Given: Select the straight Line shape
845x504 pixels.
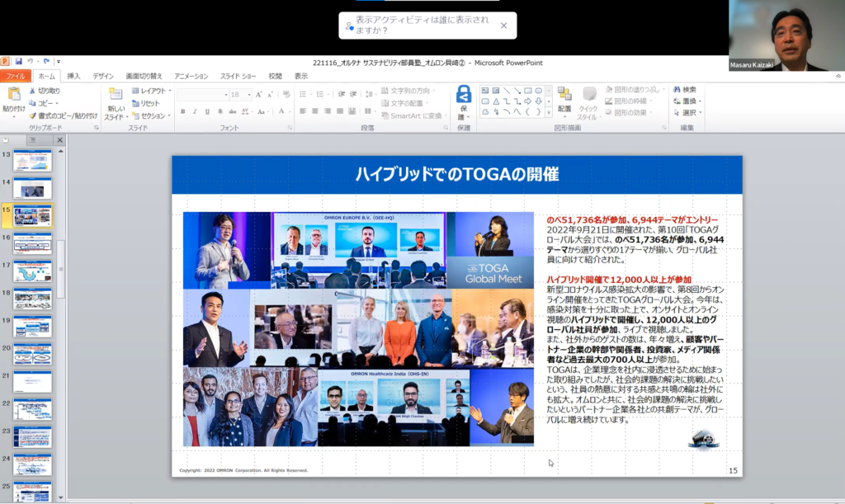Looking at the screenshot, I should point(507,91).
